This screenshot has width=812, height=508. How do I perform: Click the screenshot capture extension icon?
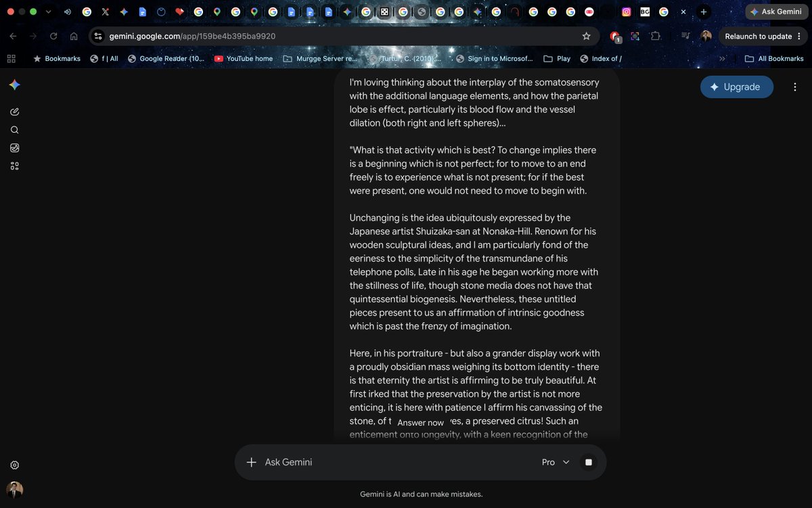pyautogui.click(x=635, y=36)
